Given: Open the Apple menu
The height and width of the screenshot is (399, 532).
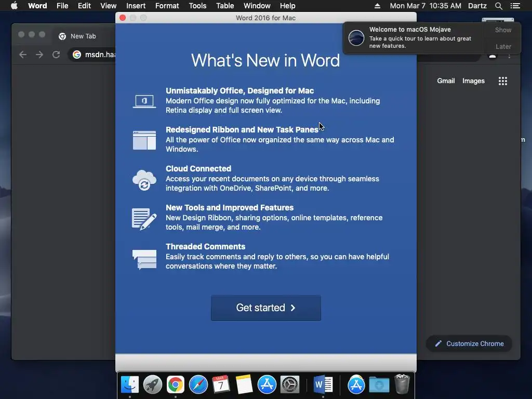Looking at the screenshot, I should pyautogui.click(x=14, y=6).
